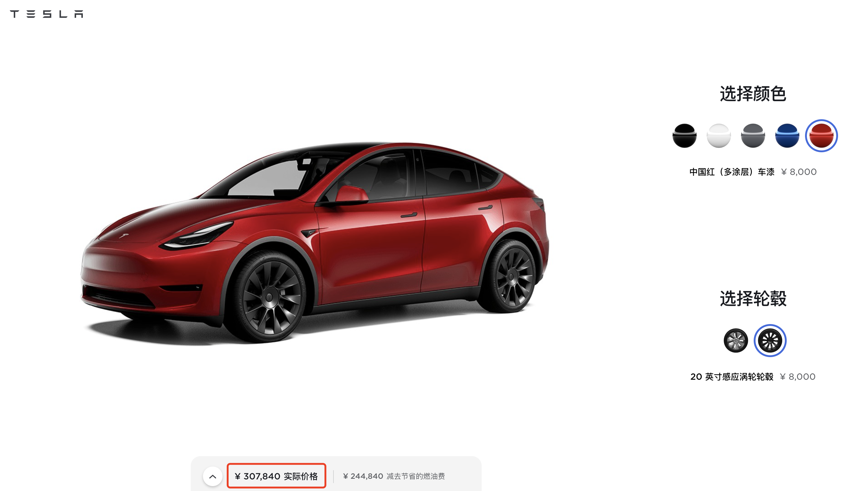Click the red Model Y car image
This screenshot has width=868, height=491.
tap(314, 243)
